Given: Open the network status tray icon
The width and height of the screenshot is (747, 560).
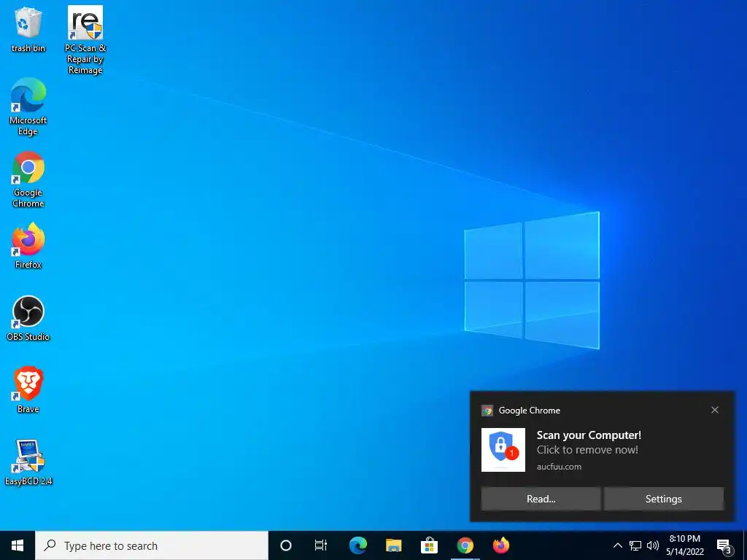Looking at the screenshot, I should 635,545.
